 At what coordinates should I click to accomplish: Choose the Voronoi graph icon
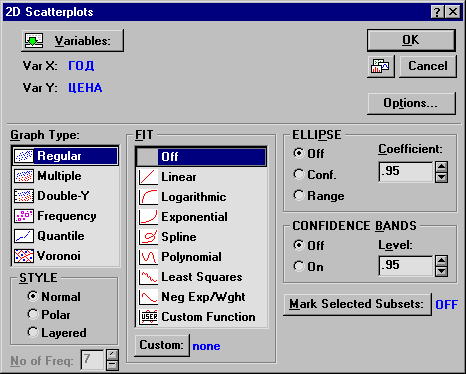(24, 256)
